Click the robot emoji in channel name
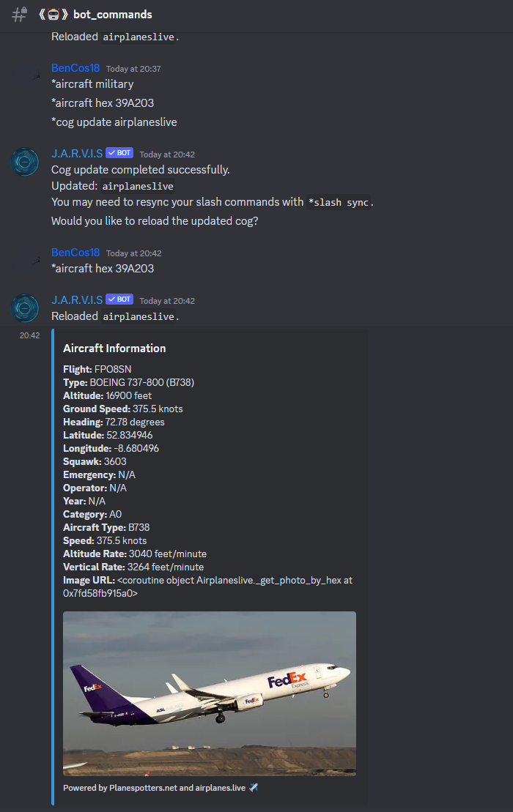 pos(53,15)
